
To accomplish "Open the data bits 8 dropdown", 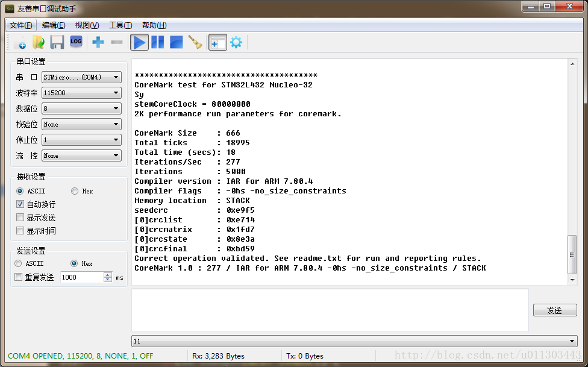I will point(81,108).
